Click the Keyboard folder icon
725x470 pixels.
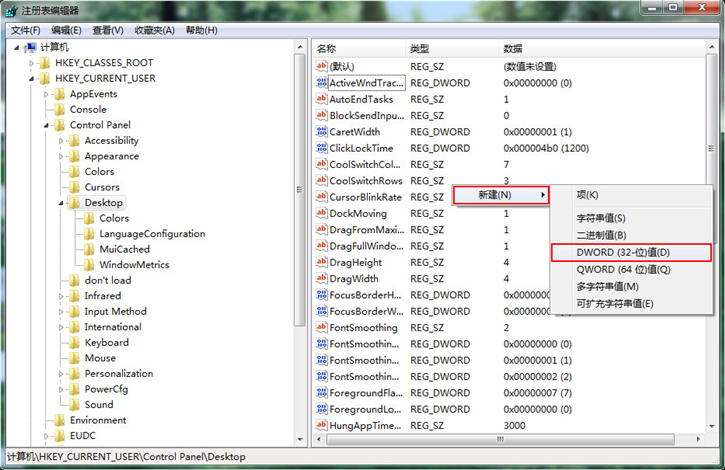[x=74, y=343]
